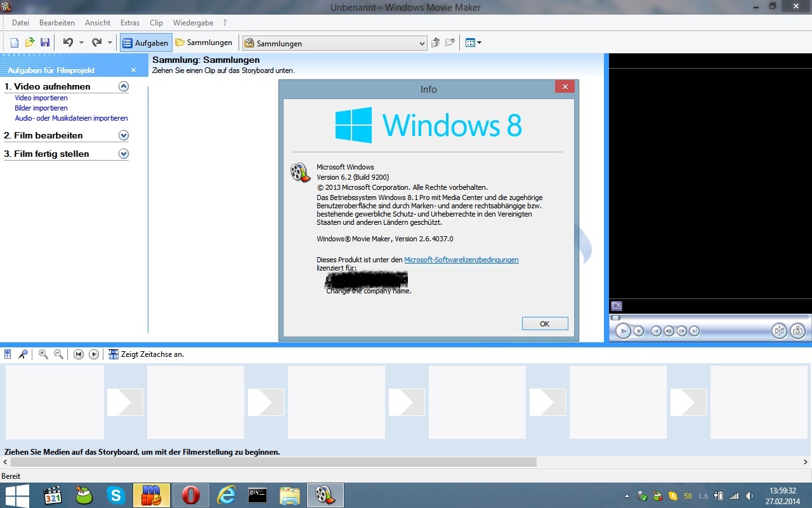The image size is (812, 508).
Task: Click the system tray volume icon
Action: click(750, 496)
